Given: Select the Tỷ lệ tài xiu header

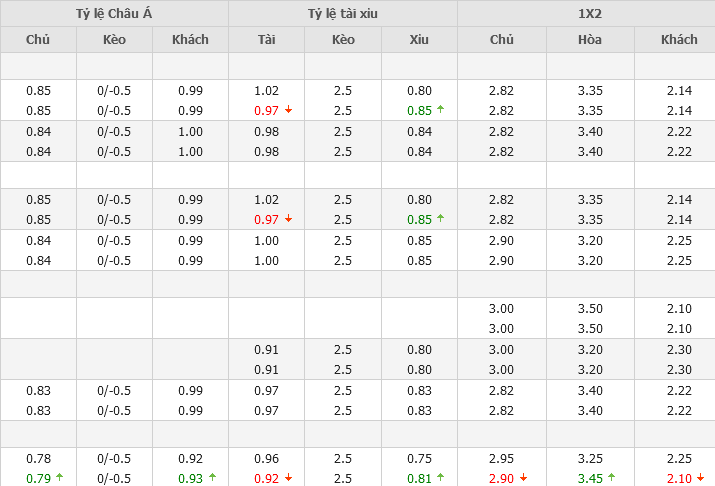Looking at the screenshot, I should (343, 13).
